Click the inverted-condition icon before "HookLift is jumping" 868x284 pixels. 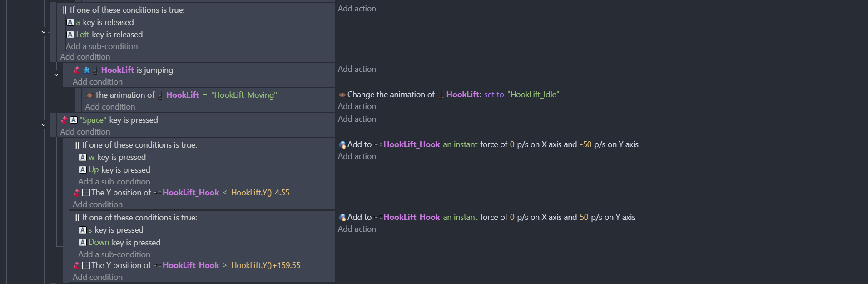coord(77,70)
